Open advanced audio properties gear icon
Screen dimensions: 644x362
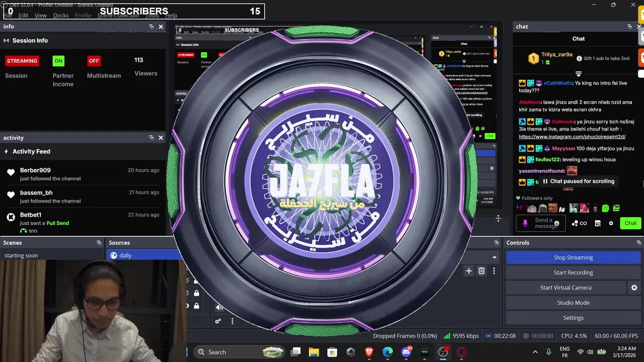pyautogui.click(x=218, y=321)
